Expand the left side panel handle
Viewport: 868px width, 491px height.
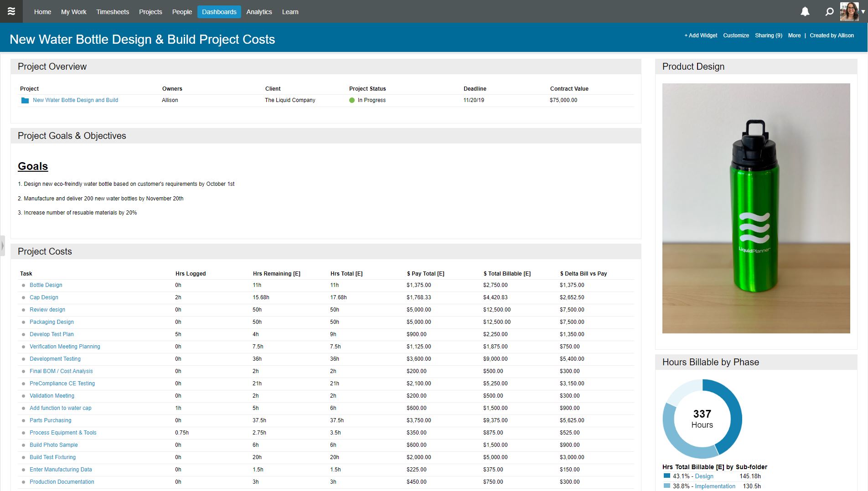2,246
